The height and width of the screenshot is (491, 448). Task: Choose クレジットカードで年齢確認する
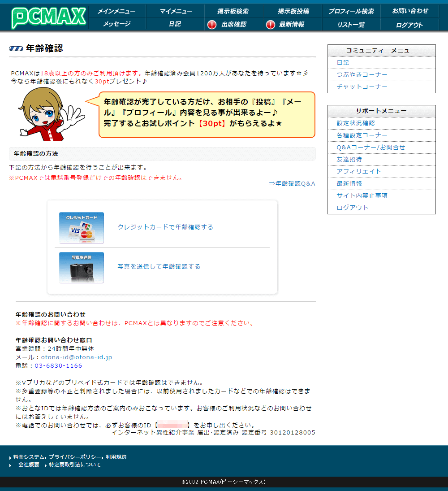coord(165,227)
